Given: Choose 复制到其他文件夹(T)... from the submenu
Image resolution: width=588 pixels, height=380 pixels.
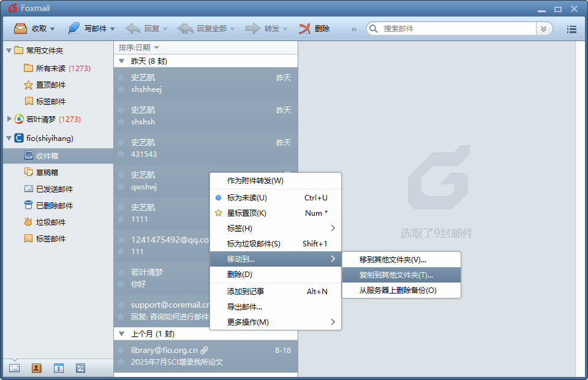Looking at the screenshot, I should pyautogui.click(x=396, y=275).
